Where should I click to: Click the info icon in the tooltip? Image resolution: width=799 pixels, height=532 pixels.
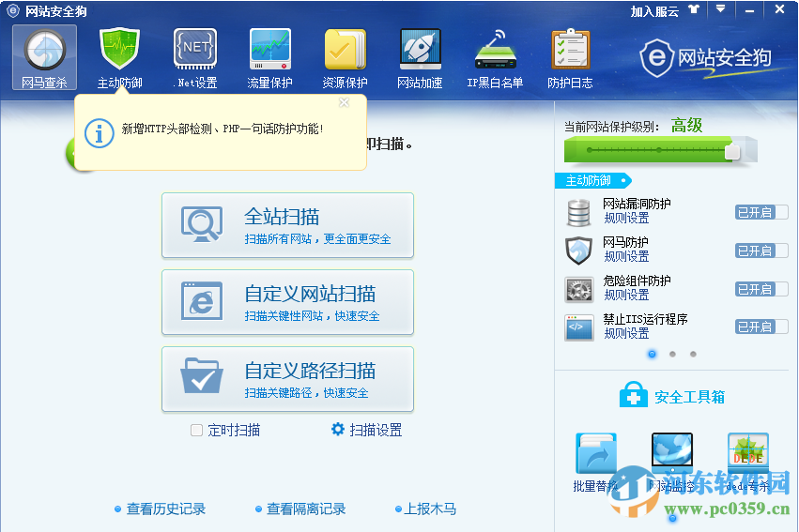[99, 133]
